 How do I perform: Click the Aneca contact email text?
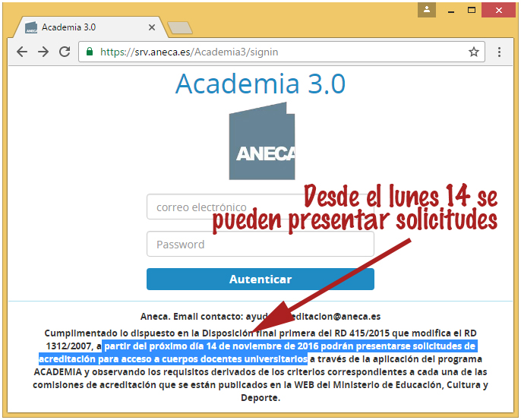(260, 316)
